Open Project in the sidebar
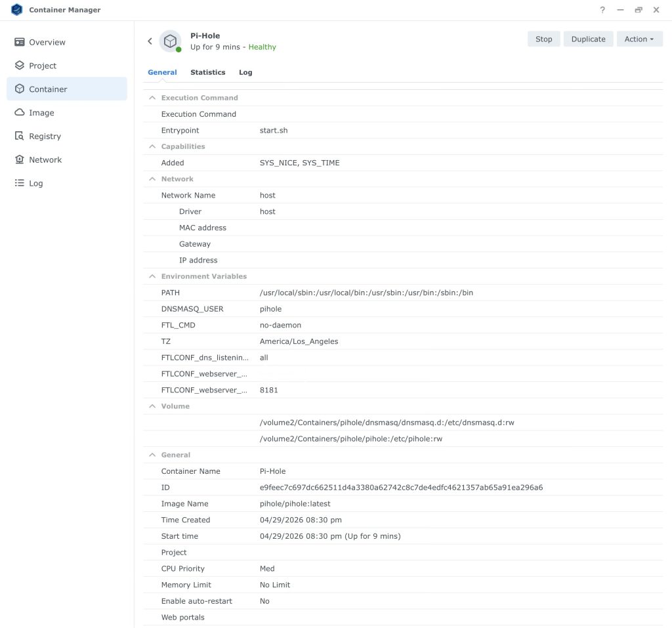 click(67, 66)
